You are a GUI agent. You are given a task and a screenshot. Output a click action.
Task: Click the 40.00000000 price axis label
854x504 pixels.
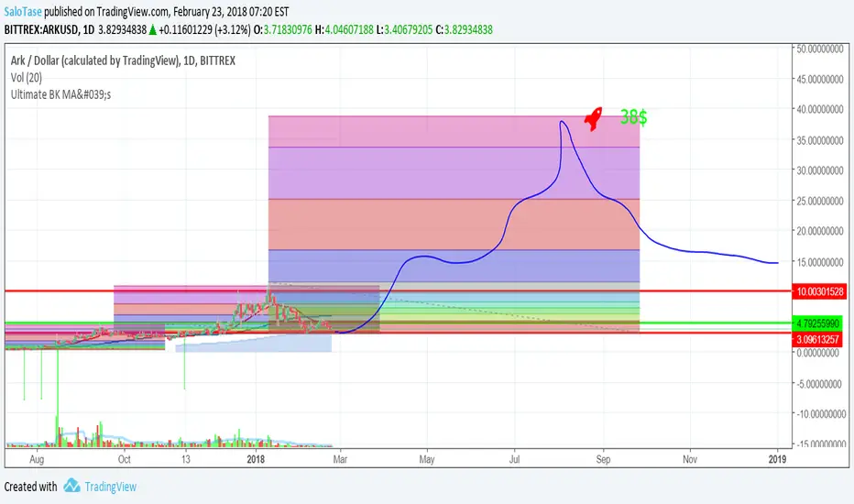click(x=820, y=110)
